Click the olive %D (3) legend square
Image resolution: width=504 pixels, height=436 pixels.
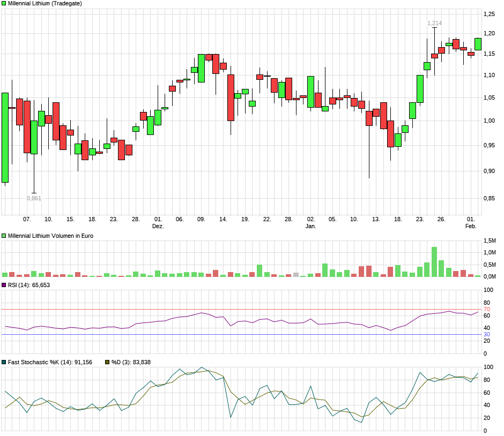pyautogui.click(x=107, y=362)
